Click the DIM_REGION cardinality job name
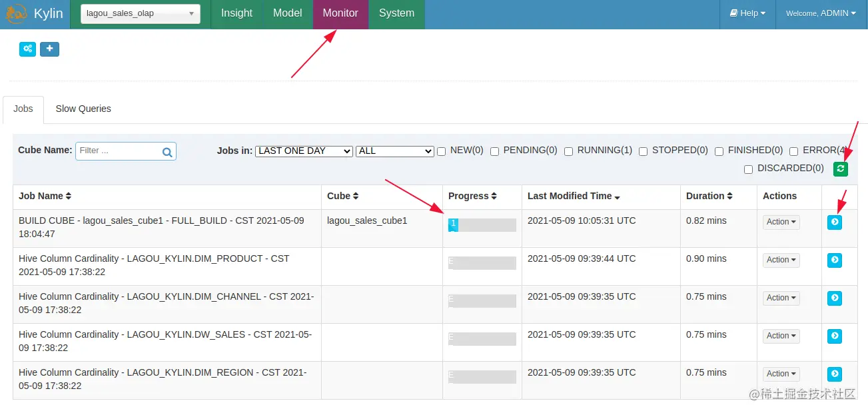This screenshot has width=868, height=413. point(163,379)
